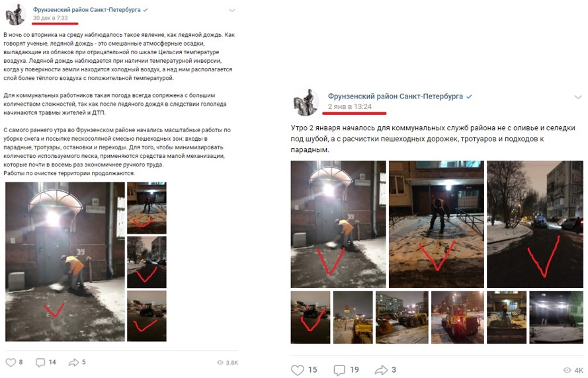Expand the left post options chevron
The image size is (588, 378).
tap(232, 11)
